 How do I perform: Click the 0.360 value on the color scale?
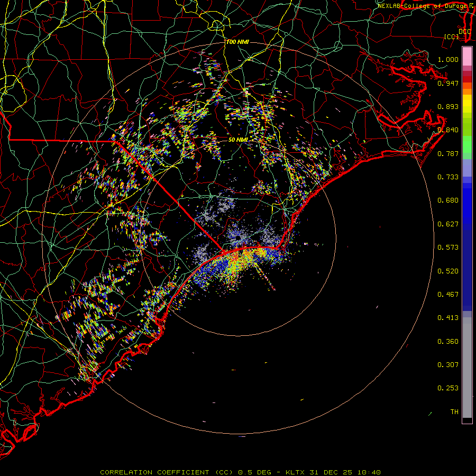coord(448,342)
